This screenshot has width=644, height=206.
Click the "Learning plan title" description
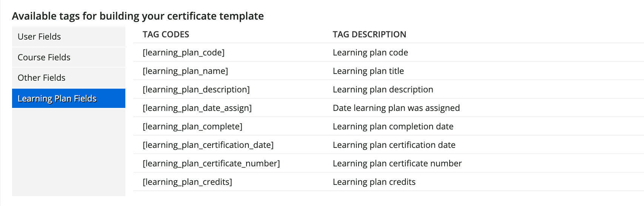pos(368,71)
